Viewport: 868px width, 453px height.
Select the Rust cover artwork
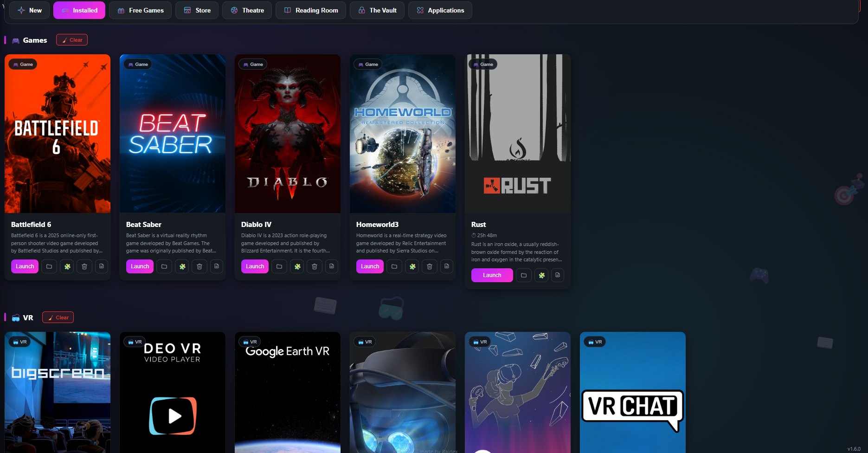[518, 134]
